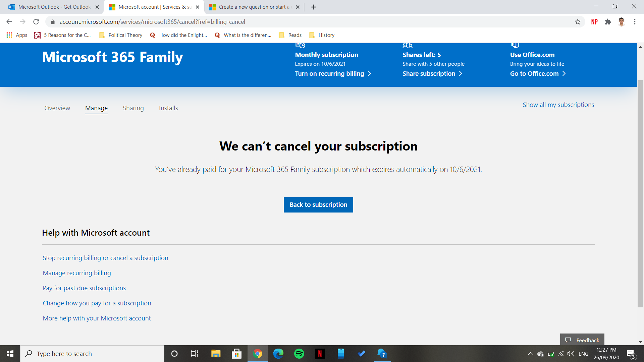Screen dimensions: 644x362
Task: Click Turn on recurring billing
Action: [x=333, y=74]
